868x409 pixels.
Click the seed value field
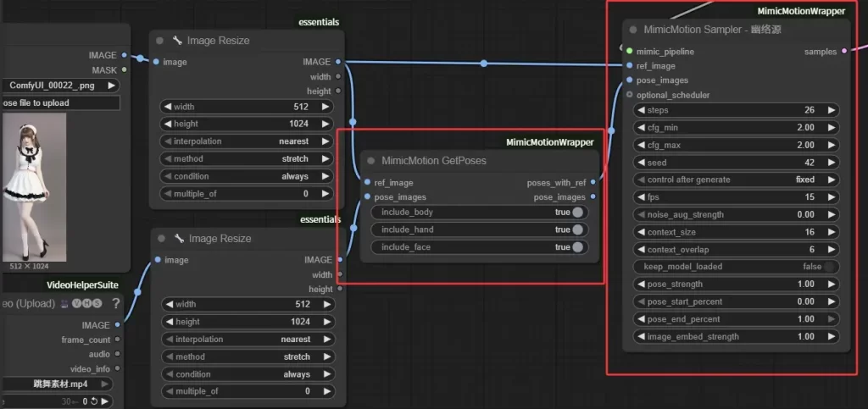tap(736, 163)
